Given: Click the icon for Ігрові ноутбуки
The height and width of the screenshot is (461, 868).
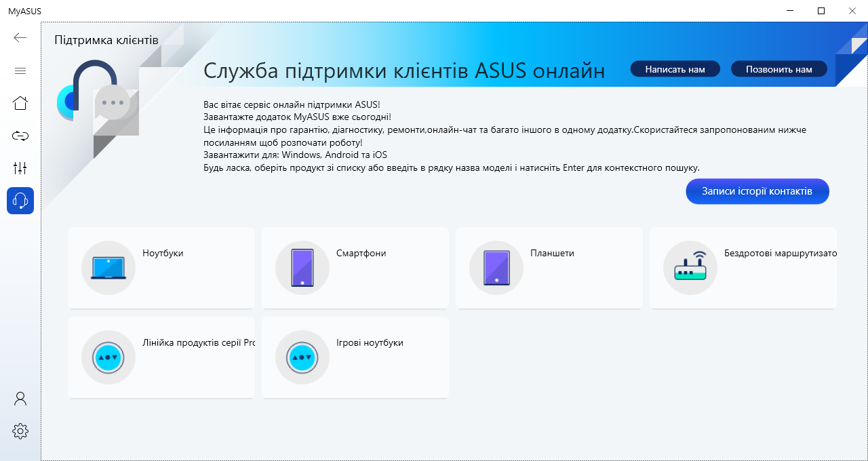Looking at the screenshot, I should pos(302,357).
